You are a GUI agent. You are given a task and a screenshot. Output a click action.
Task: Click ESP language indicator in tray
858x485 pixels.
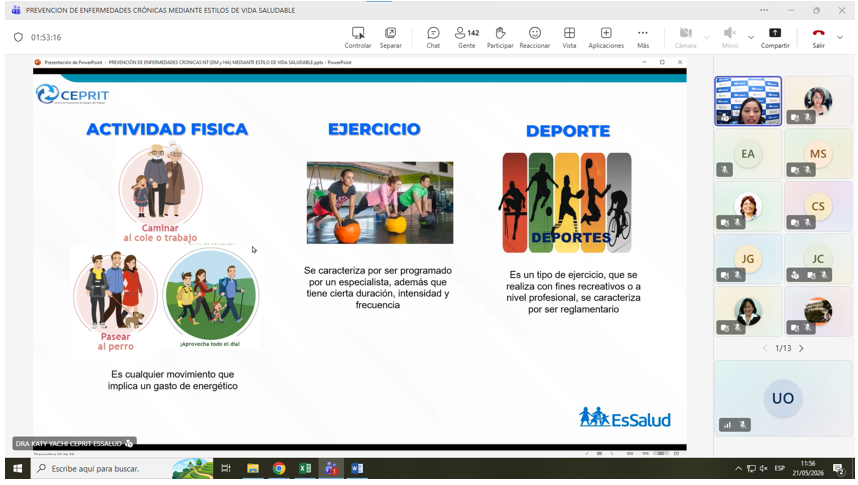point(779,469)
